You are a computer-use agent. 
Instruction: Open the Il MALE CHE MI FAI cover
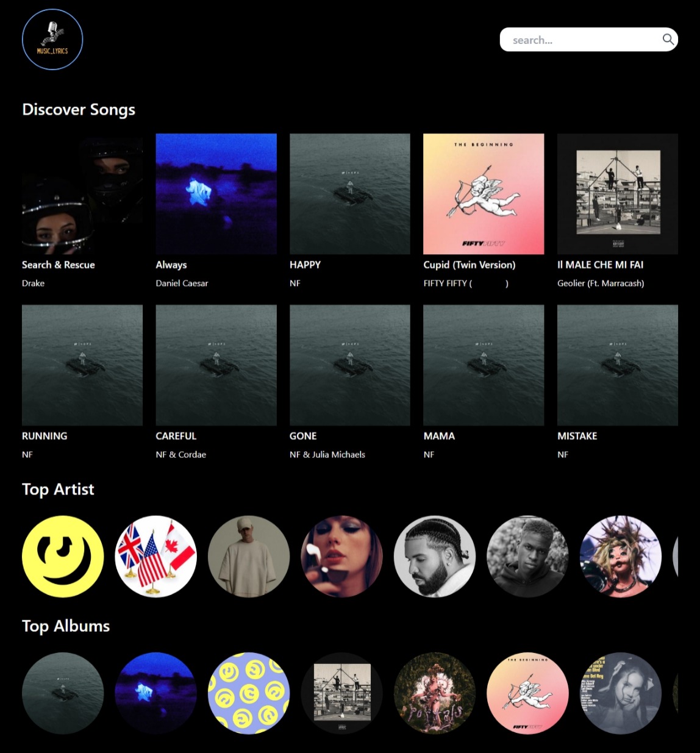[618, 194]
